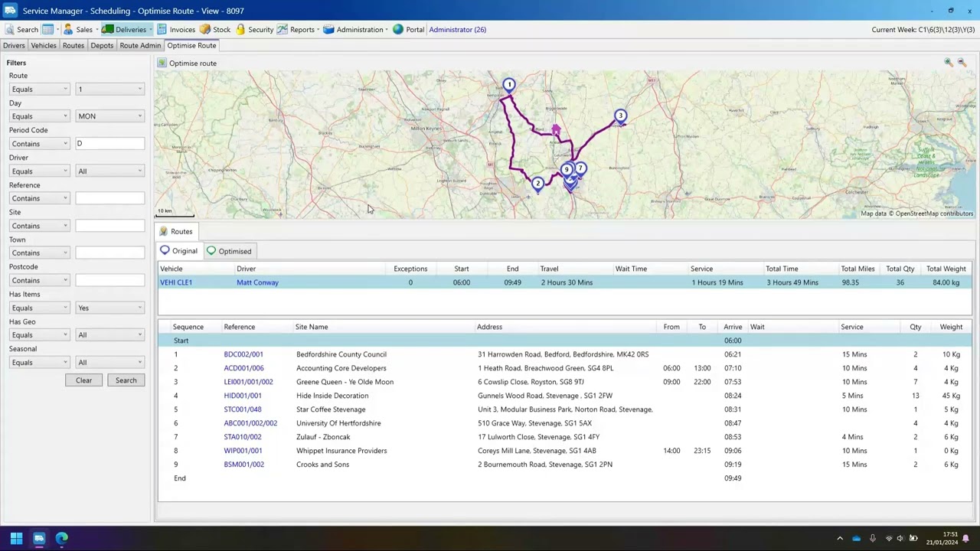Open the Seasonal value dropdown
980x551 pixels.
coord(109,363)
